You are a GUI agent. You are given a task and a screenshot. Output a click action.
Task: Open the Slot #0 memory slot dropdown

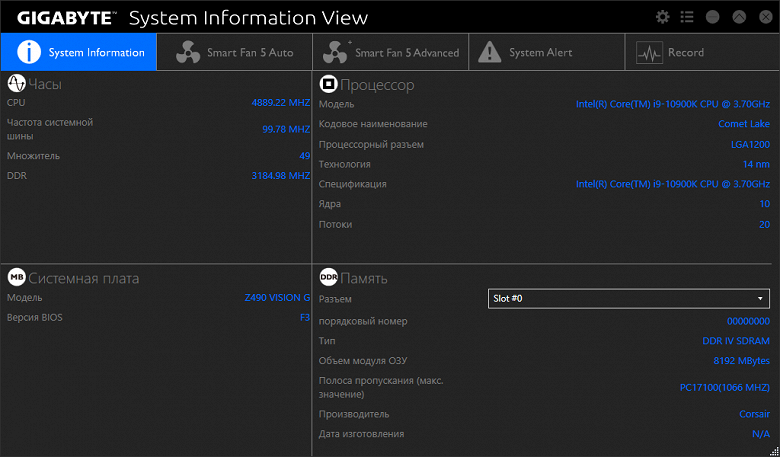(628, 299)
